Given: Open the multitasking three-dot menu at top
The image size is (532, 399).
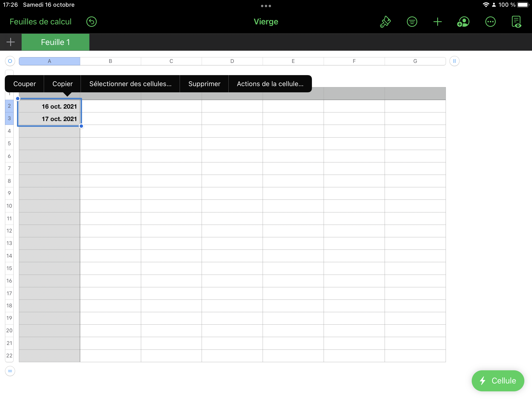Looking at the screenshot, I should 266,6.
